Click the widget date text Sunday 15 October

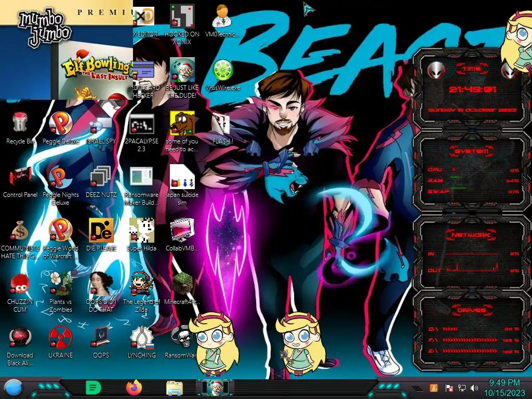(472, 110)
